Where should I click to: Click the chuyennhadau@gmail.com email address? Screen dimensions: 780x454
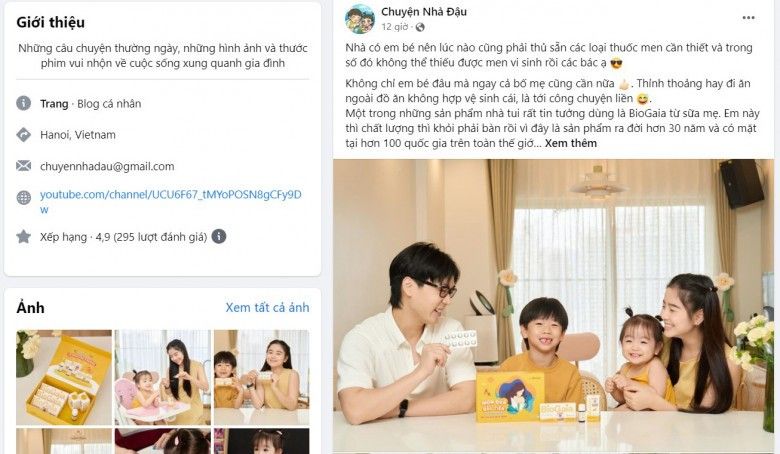107,167
